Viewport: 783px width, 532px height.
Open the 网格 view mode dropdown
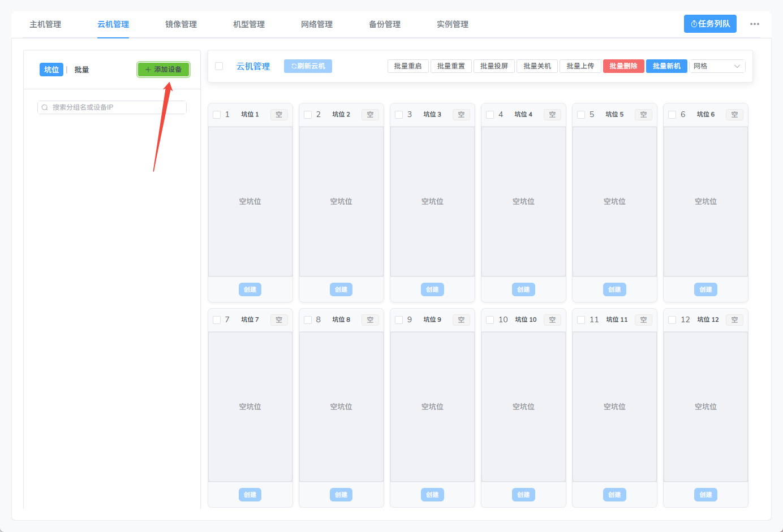717,66
